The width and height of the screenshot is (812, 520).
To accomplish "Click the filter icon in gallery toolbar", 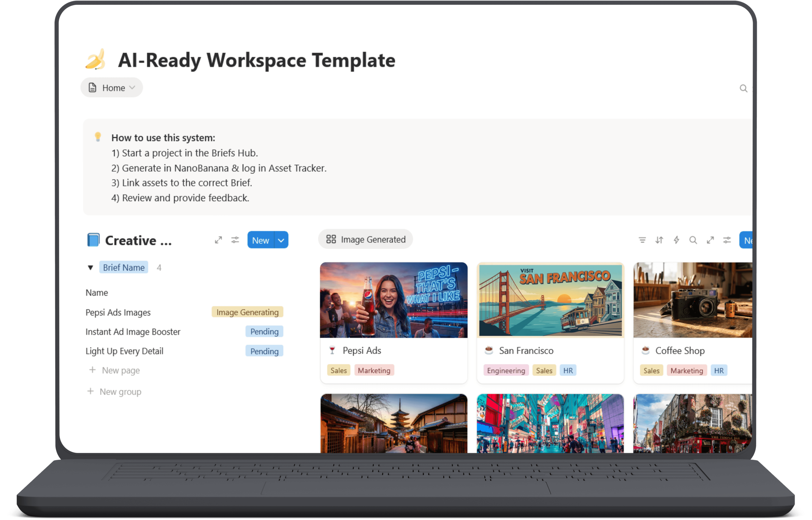I will (642, 240).
